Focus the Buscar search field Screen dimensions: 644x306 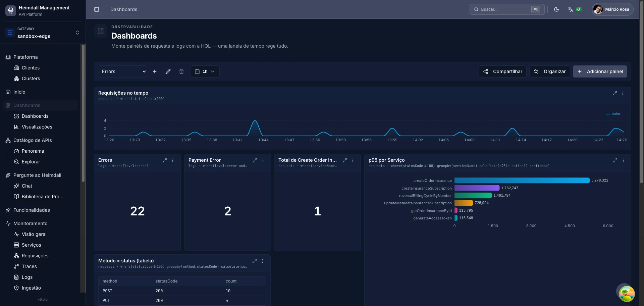pos(507,9)
